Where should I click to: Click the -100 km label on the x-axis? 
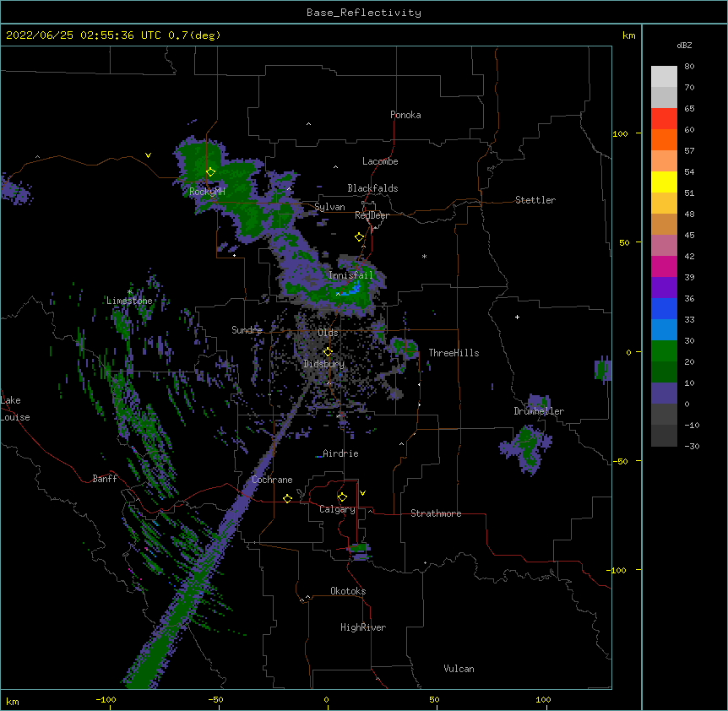[x=106, y=699]
